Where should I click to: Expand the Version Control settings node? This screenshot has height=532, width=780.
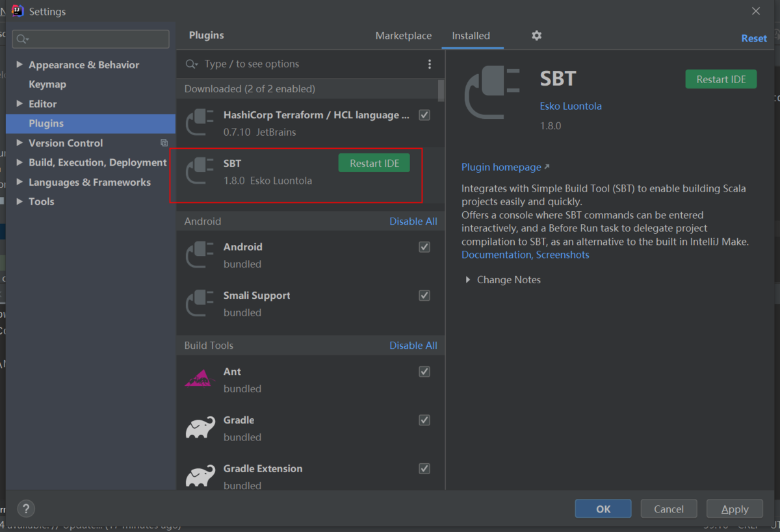click(19, 143)
